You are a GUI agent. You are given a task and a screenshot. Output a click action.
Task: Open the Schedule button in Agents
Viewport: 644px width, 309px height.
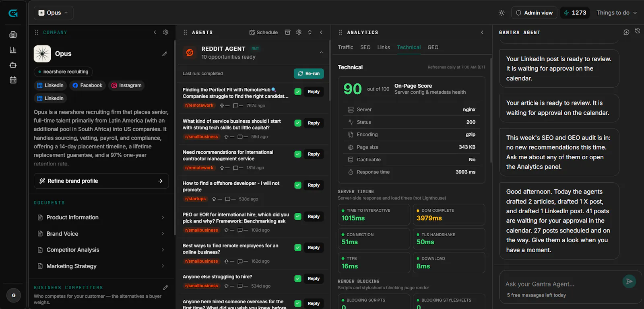click(264, 32)
